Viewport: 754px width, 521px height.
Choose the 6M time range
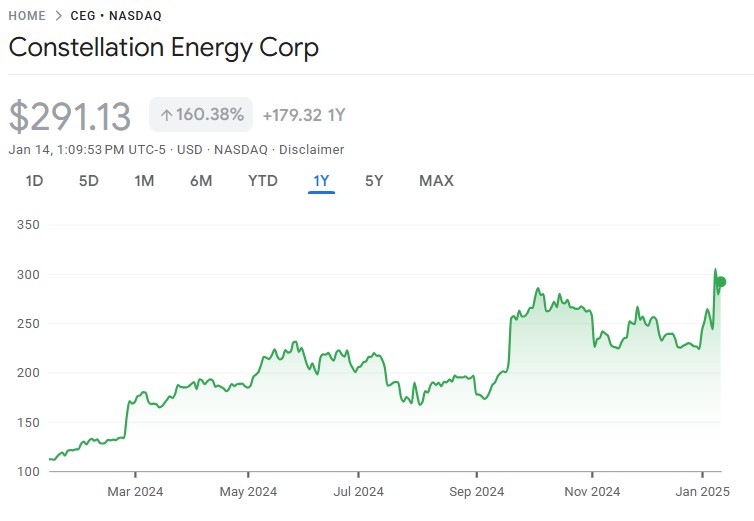pyautogui.click(x=201, y=181)
